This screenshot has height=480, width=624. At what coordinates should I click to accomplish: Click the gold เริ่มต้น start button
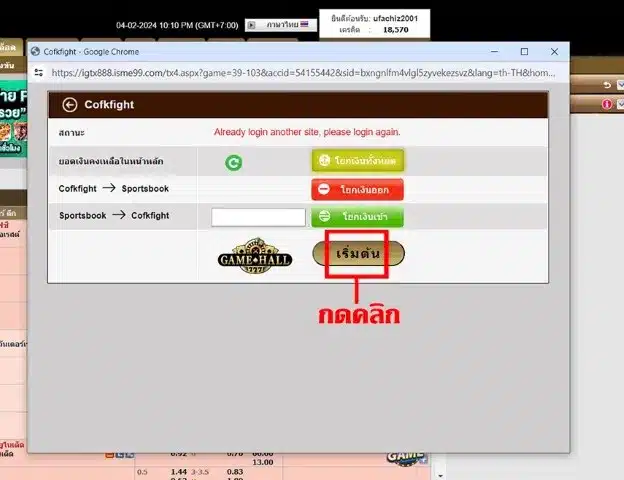pyautogui.click(x=359, y=254)
